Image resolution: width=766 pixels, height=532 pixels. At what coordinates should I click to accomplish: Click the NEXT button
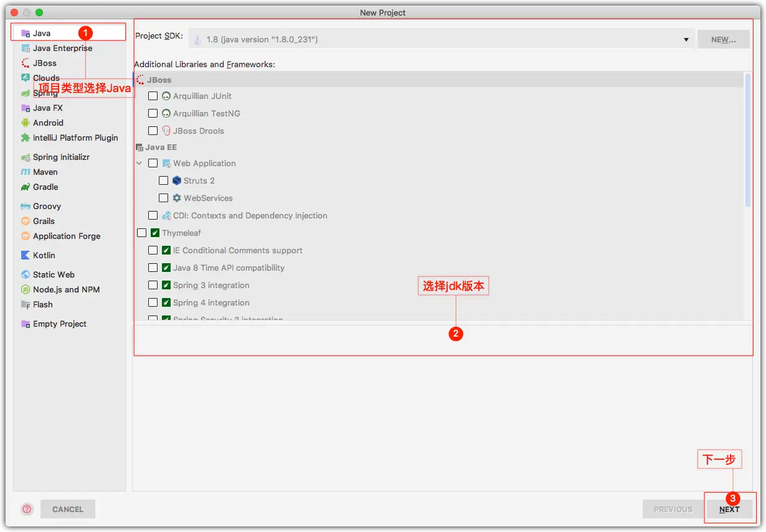click(x=729, y=509)
